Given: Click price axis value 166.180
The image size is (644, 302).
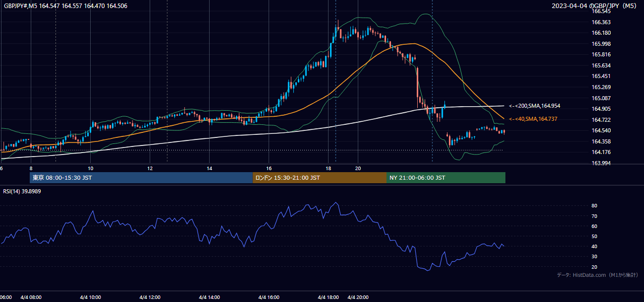Looking at the screenshot, I should point(601,33).
